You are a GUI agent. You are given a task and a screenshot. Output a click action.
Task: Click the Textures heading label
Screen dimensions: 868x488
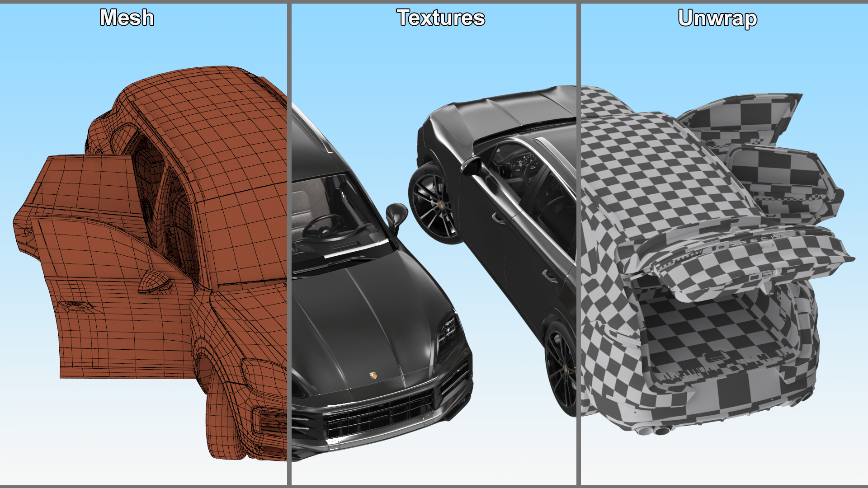click(441, 18)
